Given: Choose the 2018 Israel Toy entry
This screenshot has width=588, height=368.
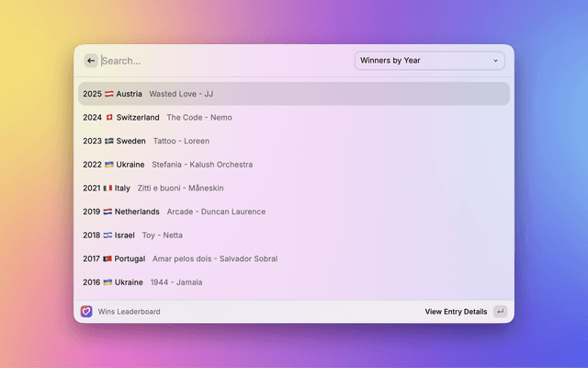Looking at the screenshot, I should (x=293, y=235).
